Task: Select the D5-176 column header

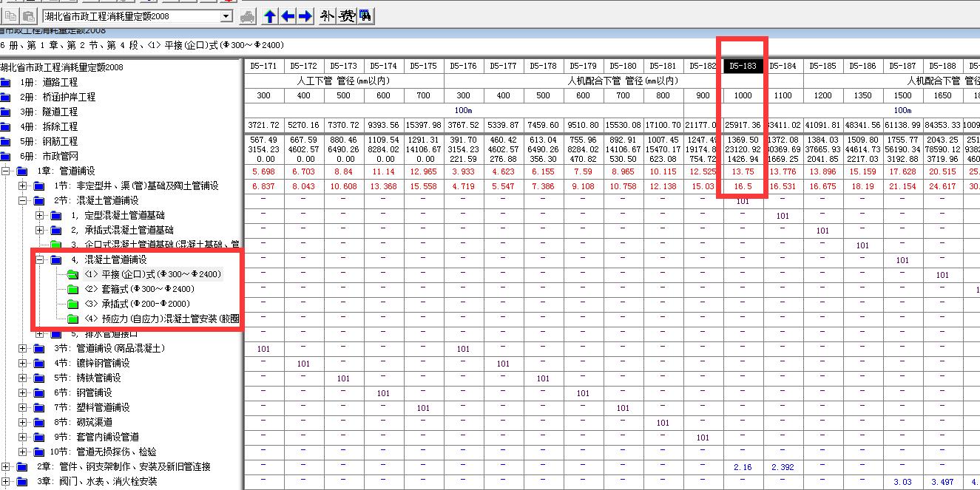Action: click(x=463, y=66)
